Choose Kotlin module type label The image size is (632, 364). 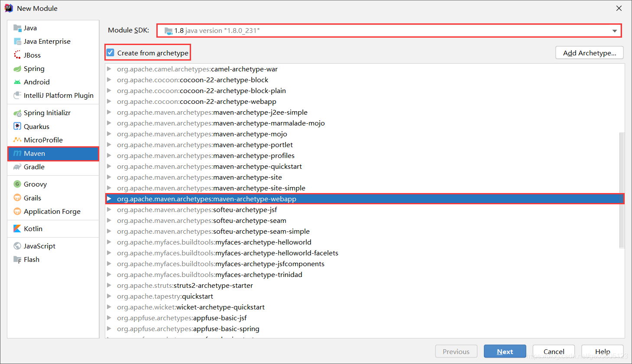tap(33, 229)
